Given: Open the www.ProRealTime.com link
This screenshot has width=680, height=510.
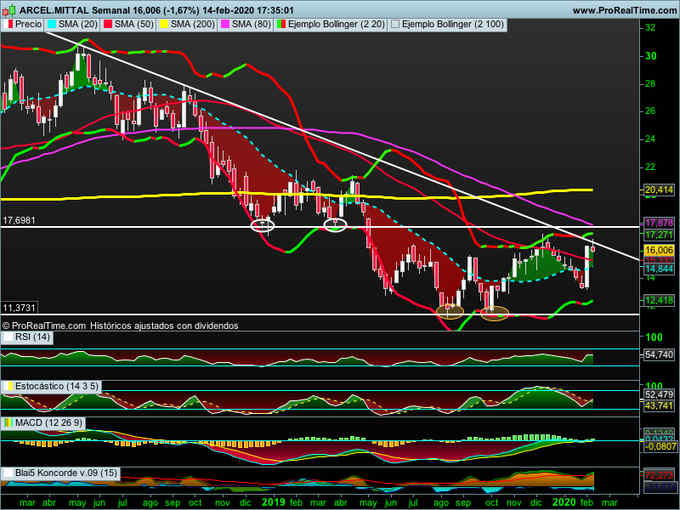Looking at the screenshot, I should click(624, 10).
